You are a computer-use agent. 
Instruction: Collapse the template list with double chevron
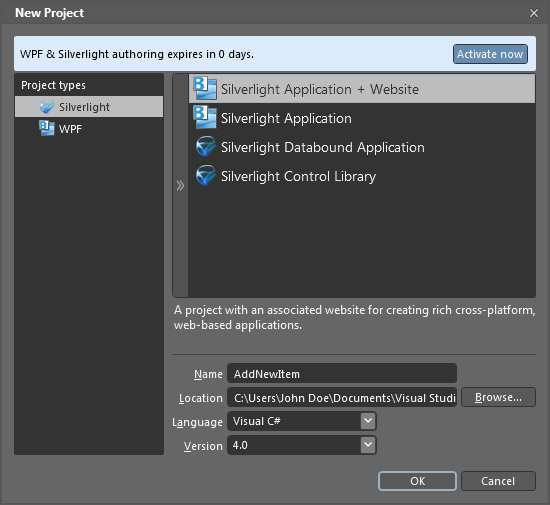(x=180, y=186)
